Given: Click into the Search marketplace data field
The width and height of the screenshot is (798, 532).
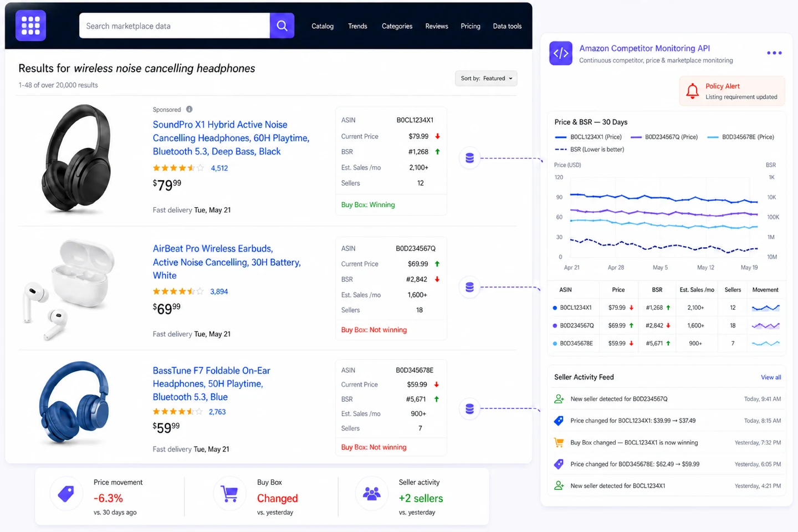Looking at the screenshot, I should point(175,25).
